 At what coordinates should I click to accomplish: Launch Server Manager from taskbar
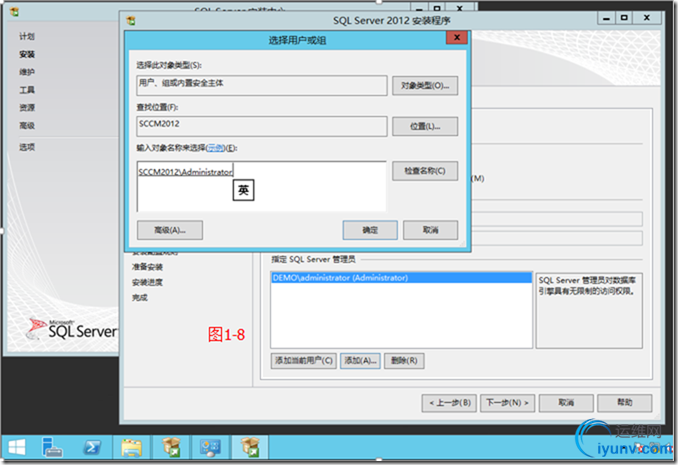[52, 447]
